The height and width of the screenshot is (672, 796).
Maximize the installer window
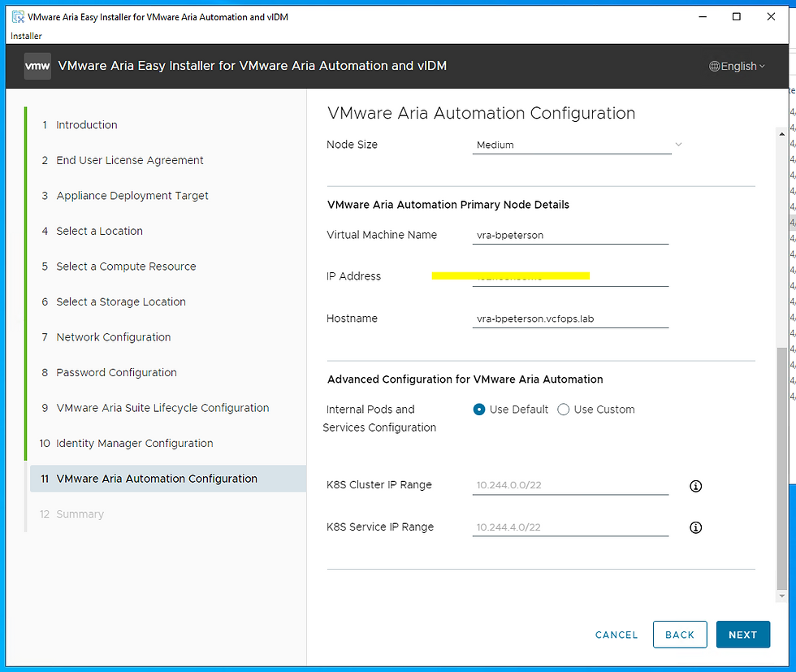pos(737,17)
